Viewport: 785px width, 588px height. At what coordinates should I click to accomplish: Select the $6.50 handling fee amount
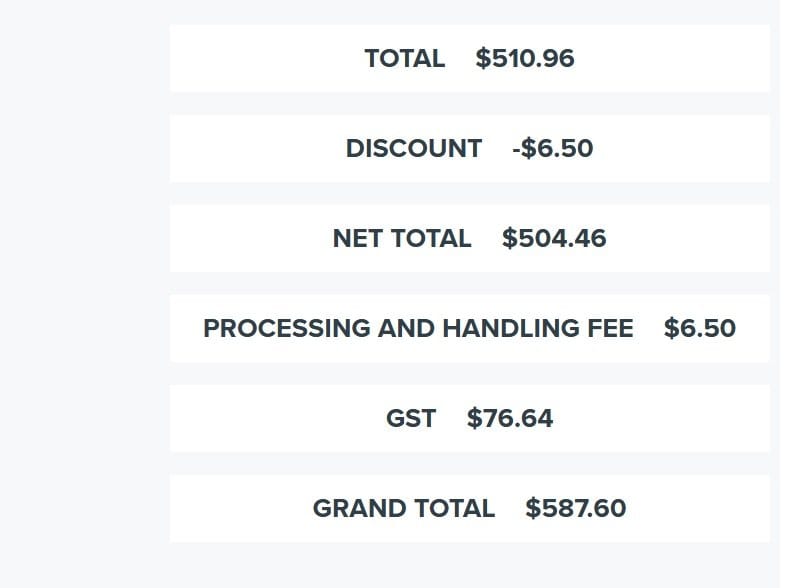pos(699,328)
